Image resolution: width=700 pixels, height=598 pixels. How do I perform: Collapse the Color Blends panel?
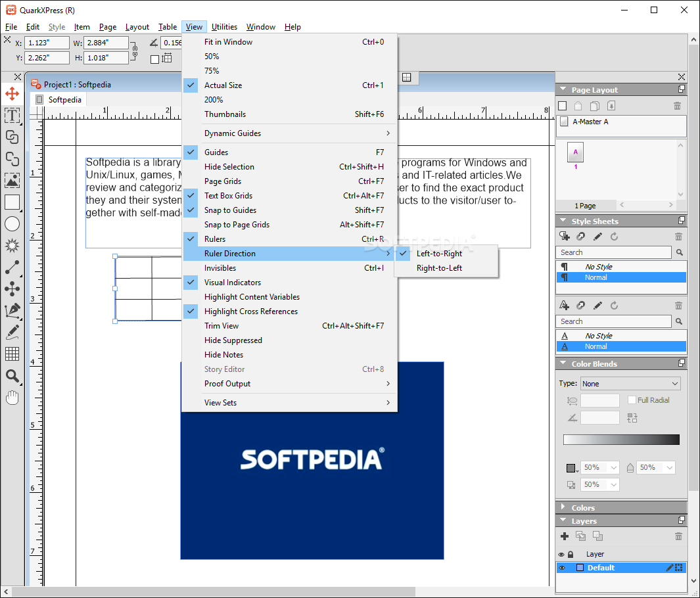[563, 363]
